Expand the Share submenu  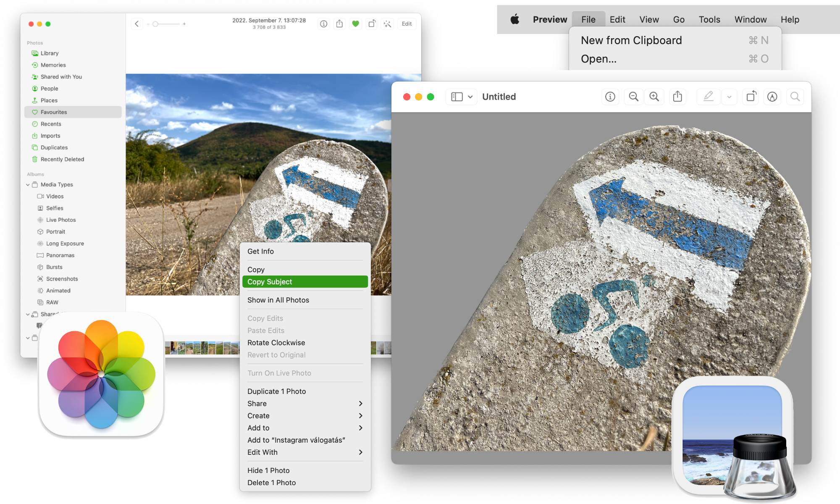(x=305, y=403)
